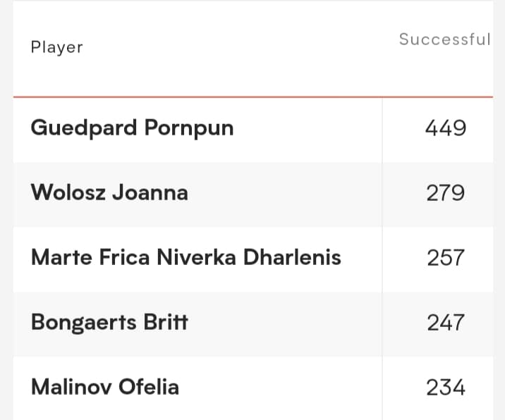The height and width of the screenshot is (420, 505).
Task: Open Guedpard Pornpun player profile
Action: click(132, 128)
